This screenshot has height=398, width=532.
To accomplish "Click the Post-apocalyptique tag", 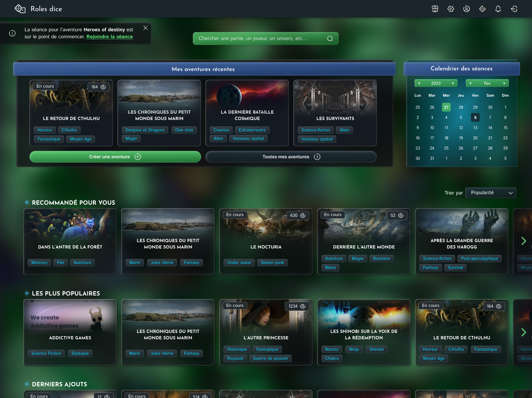I will (x=479, y=258).
